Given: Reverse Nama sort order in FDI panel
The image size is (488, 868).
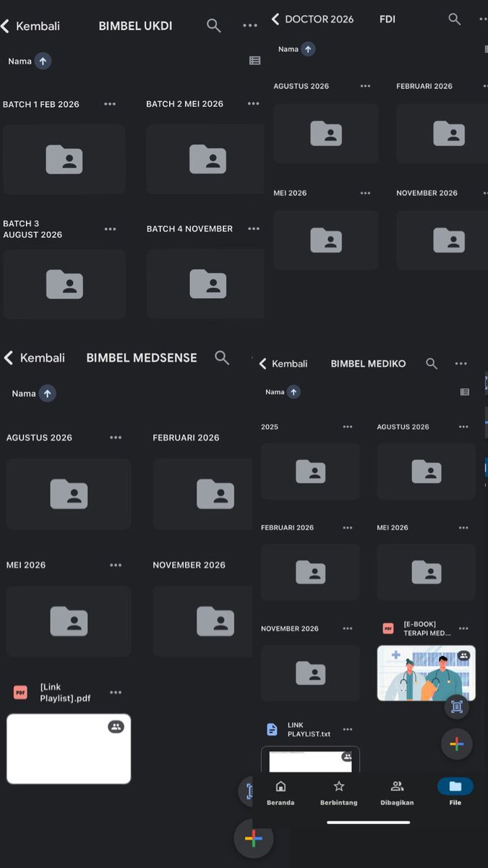Looking at the screenshot, I should pyautogui.click(x=308, y=49).
